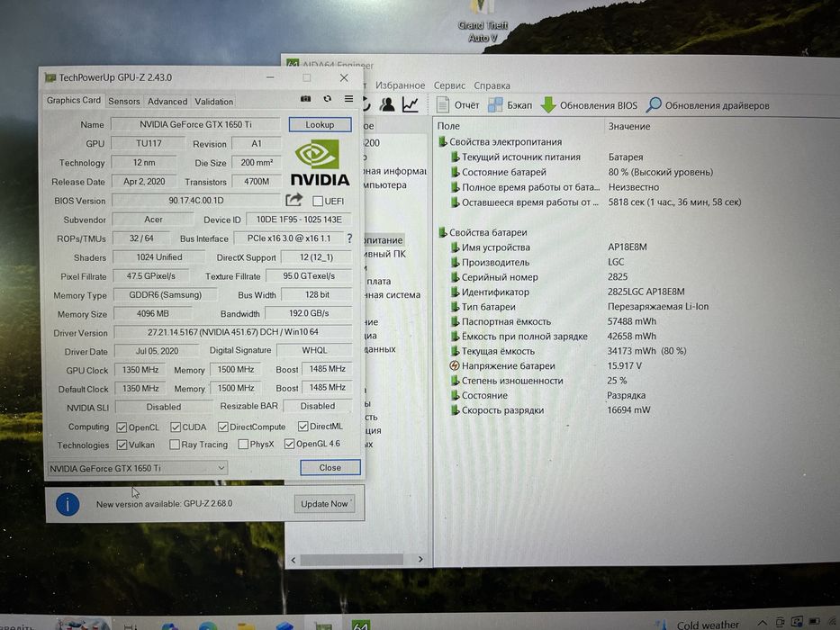840x630 pixels.
Task: Click the NVIDIA logo in GPU-Z
Action: [x=320, y=163]
